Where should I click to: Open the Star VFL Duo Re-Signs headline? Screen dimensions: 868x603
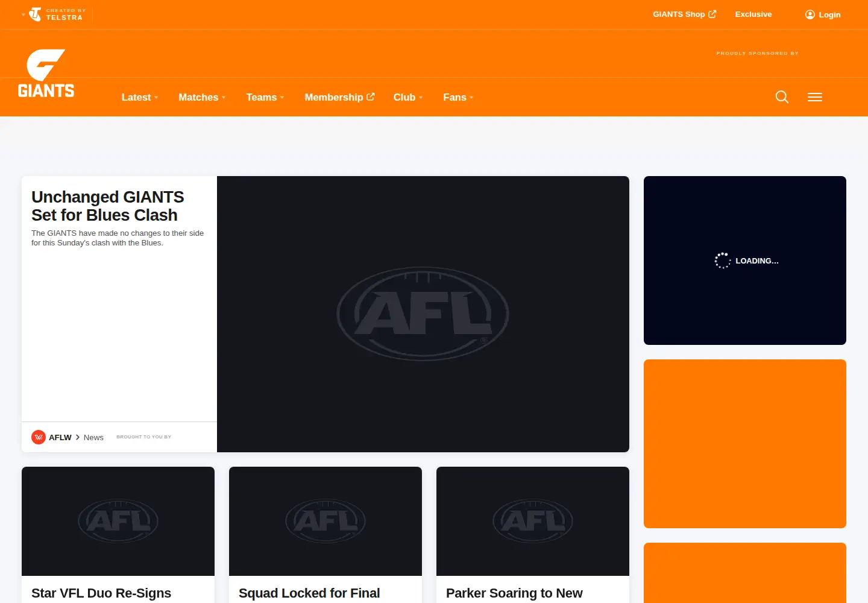tap(101, 593)
